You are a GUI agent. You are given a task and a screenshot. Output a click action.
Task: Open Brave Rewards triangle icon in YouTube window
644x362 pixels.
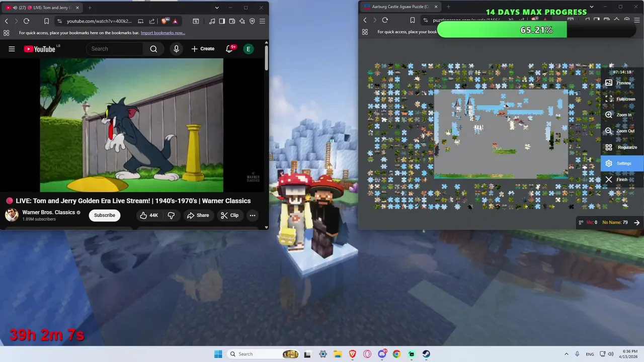tap(175, 21)
